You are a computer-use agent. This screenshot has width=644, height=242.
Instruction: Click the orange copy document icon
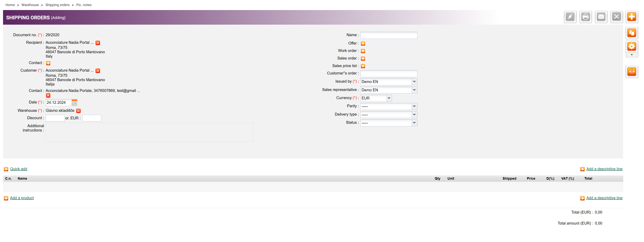pos(631,33)
